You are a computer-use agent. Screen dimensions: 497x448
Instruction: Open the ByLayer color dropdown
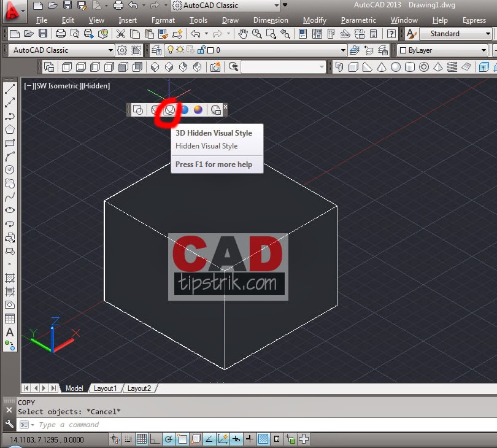(x=484, y=50)
